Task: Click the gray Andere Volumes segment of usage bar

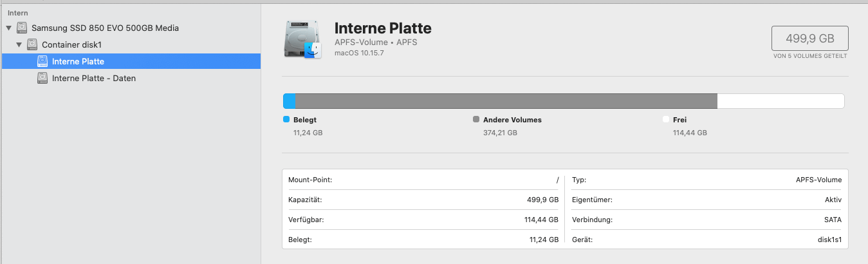Action: (x=506, y=101)
